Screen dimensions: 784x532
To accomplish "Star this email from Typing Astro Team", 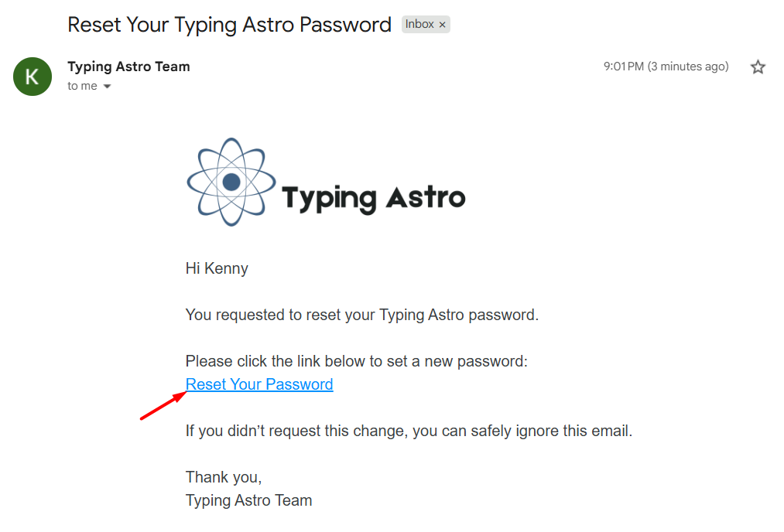I will (x=758, y=67).
